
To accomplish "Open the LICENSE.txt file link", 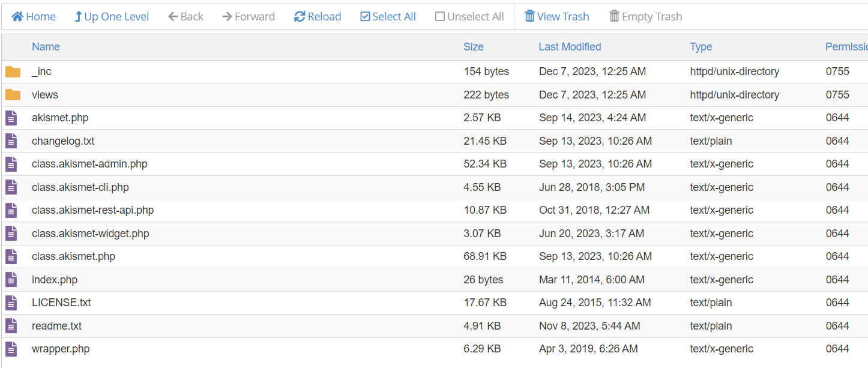I will pyautogui.click(x=61, y=303).
